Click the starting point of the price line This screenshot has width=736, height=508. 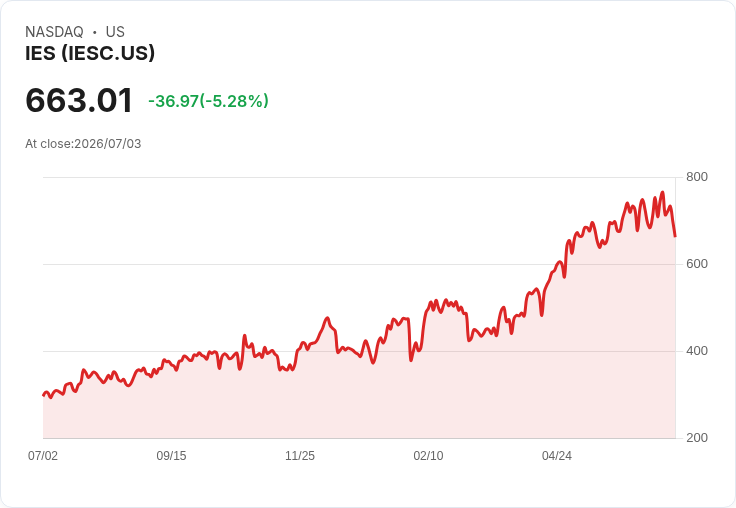44,395
